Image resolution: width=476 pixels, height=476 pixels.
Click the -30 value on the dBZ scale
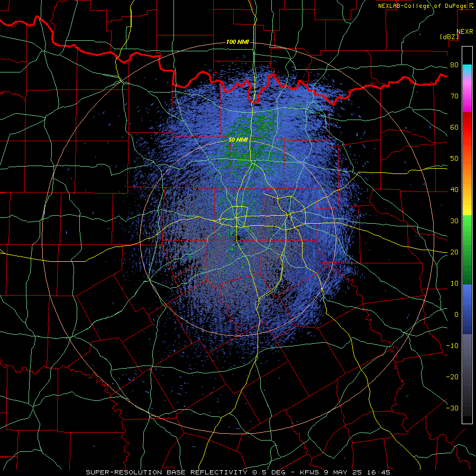tap(452, 408)
